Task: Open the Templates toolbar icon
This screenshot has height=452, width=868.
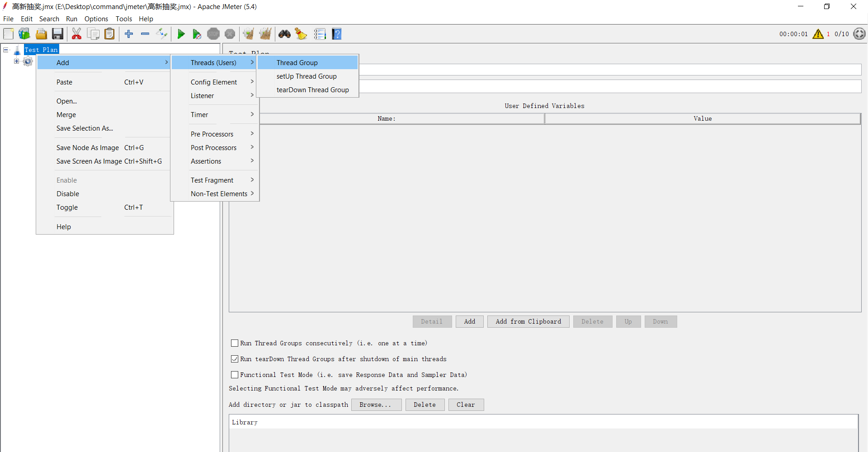Action: (x=24, y=34)
